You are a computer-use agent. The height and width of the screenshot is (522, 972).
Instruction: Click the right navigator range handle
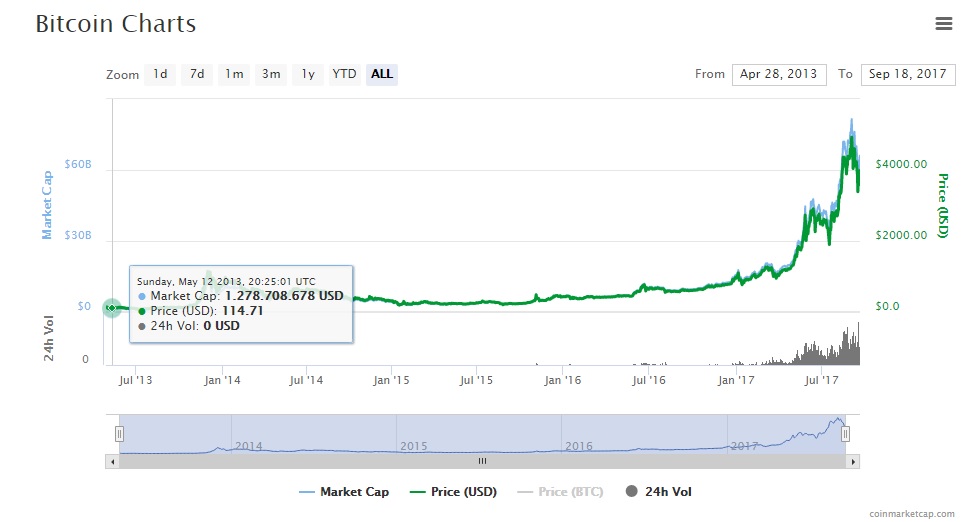pyautogui.click(x=845, y=434)
